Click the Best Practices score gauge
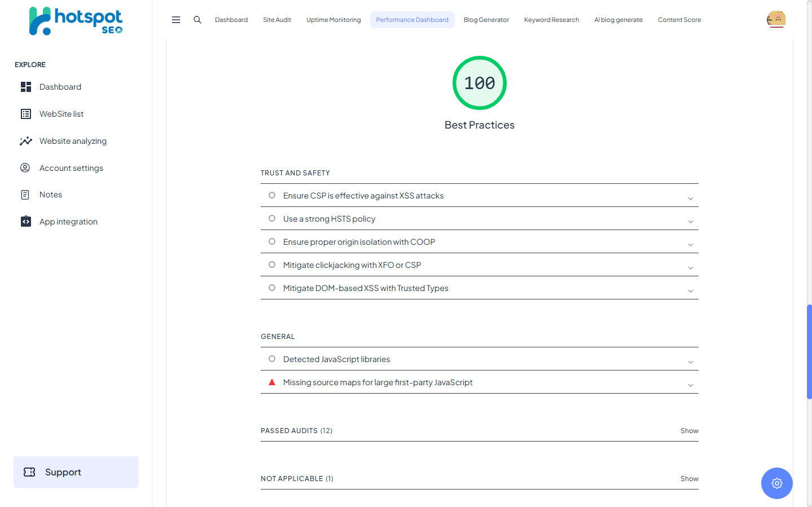This screenshot has width=812, height=507. [x=479, y=83]
